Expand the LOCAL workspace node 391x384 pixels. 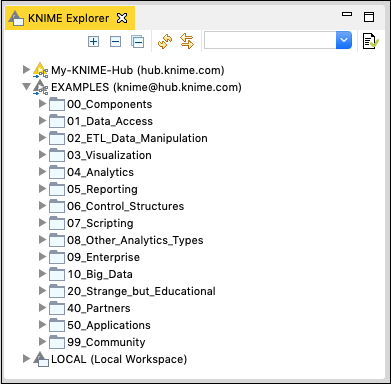(x=26, y=359)
